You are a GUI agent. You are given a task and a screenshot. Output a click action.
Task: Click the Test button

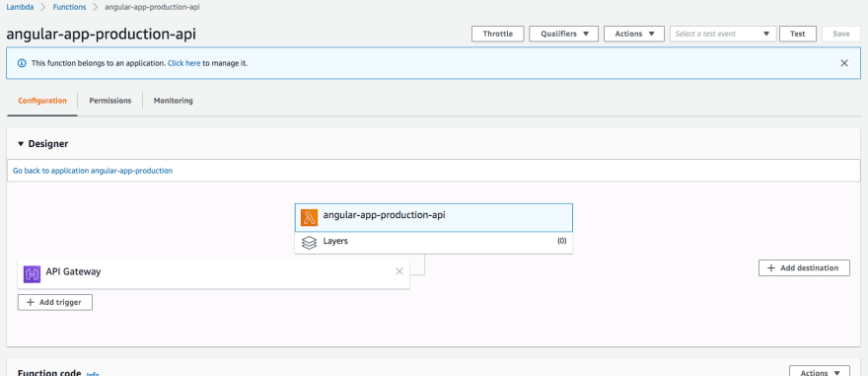click(x=798, y=34)
